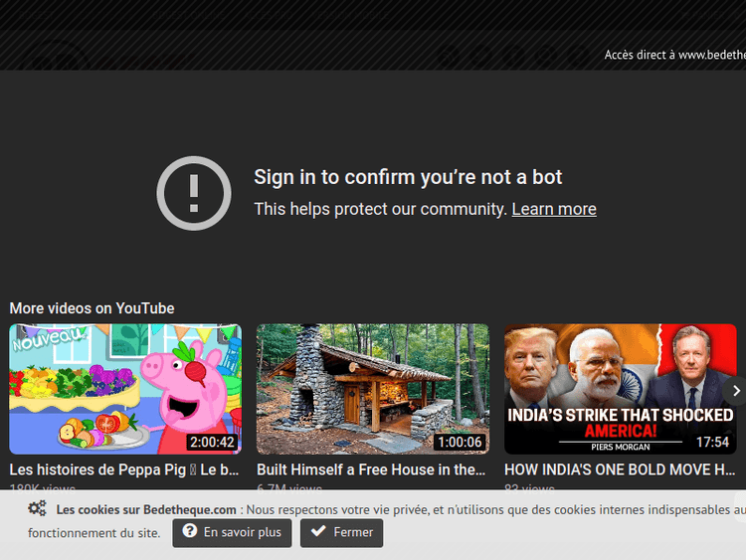This screenshot has height=560, width=746.
Task: Click the 17:54 duration badge
Action: [712, 442]
